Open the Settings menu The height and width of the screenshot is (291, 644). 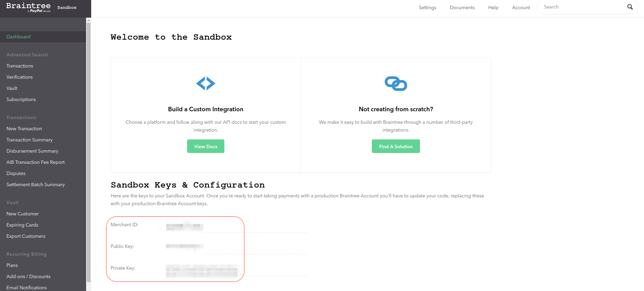click(x=427, y=7)
